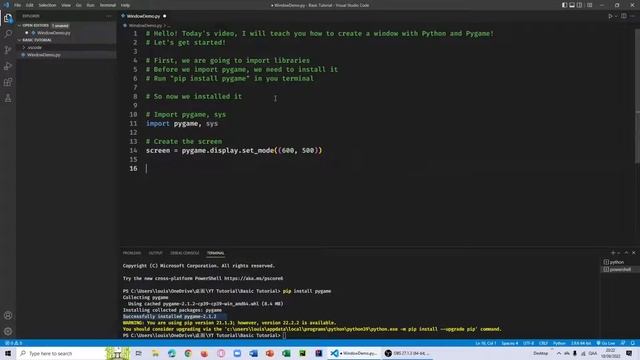
Task: Switch to the Terminal panel tab
Action: 216,253
